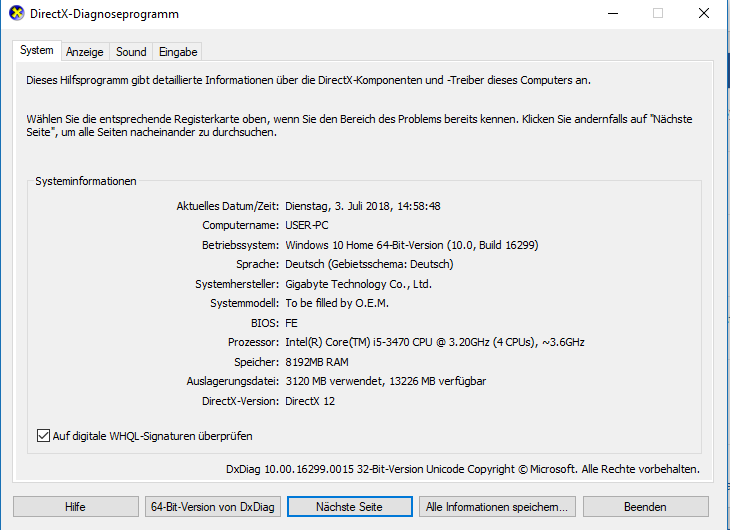Click the DirectX 12 version value
Viewport: 730px width, 530px height.
310,401
